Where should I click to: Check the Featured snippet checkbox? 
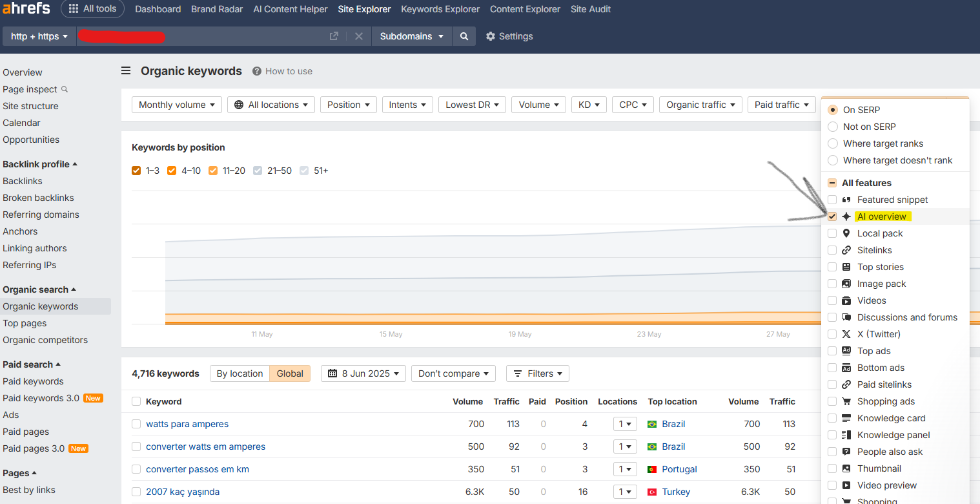pos(832,200)
